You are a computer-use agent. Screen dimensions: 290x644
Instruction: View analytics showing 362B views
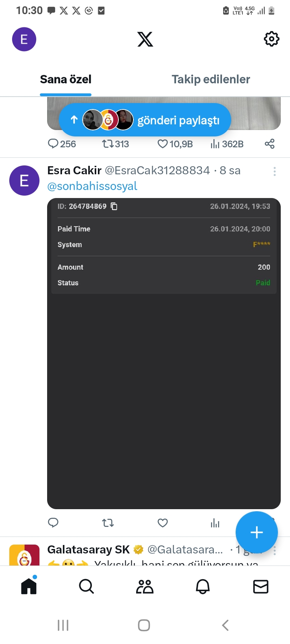coord(215,144)
